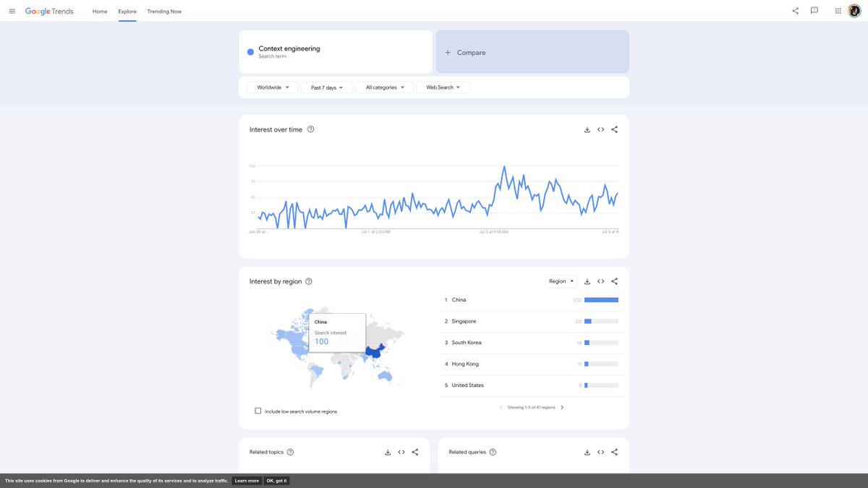Screen dimensions: 868x488
Task: Embed the Interest by region widget
Action: tap(601, 281)
